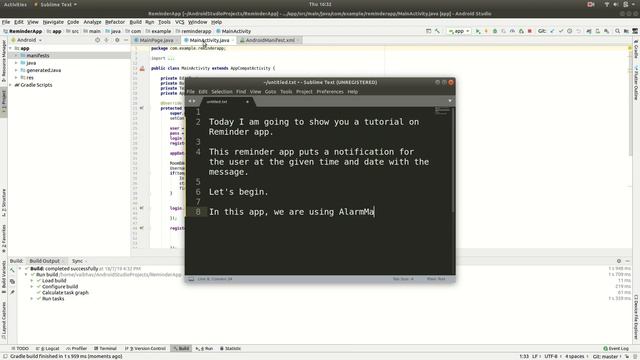This screenshot has height=360, width=640.
Task: Open the Selection menu in Sublime Text
Action: click(222, 92)
